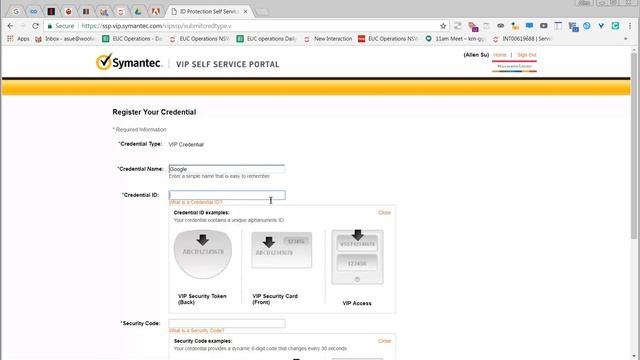This screenshot has width=640, height=360.
Task: Click the green C extension icon
Action: pos(615,26)
